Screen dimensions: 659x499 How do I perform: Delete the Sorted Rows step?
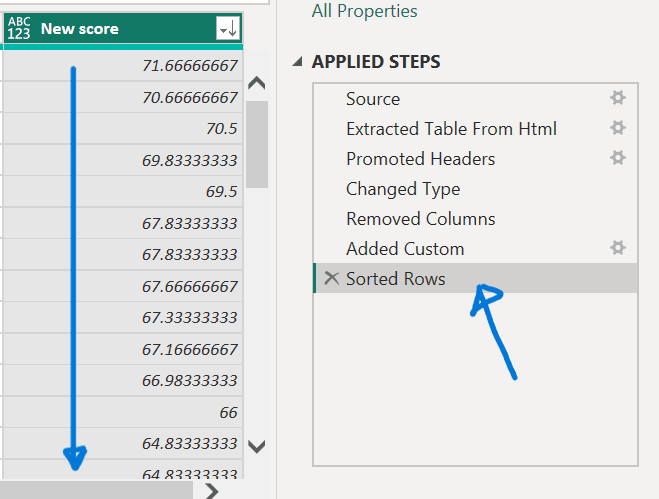[332, 278]
